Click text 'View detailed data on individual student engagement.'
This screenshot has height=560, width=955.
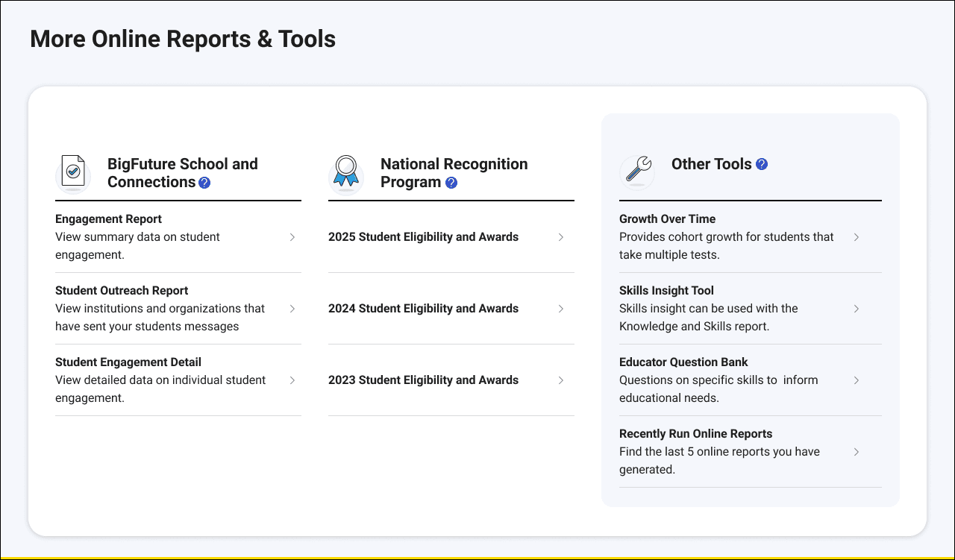click(x=160, y=389)
